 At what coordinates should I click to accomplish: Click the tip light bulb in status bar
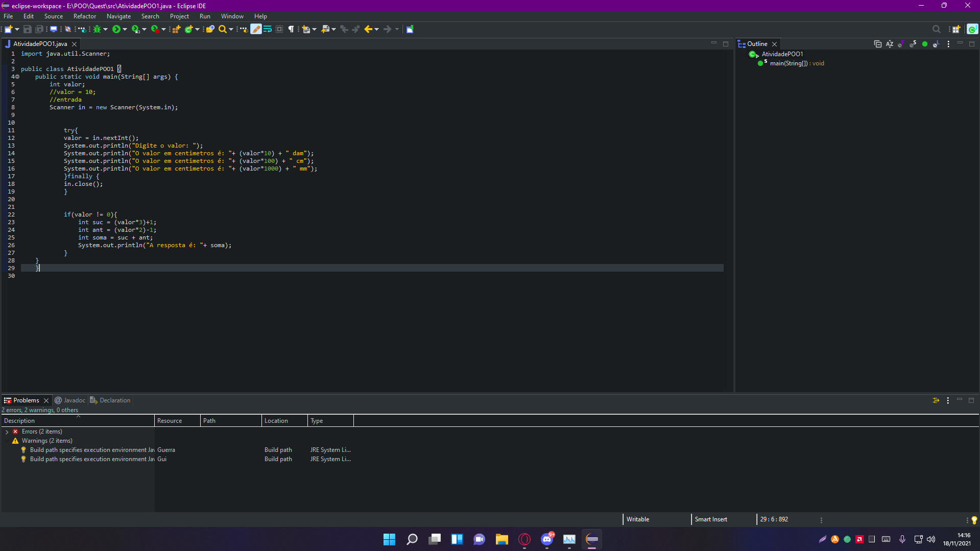pos(974,520)
